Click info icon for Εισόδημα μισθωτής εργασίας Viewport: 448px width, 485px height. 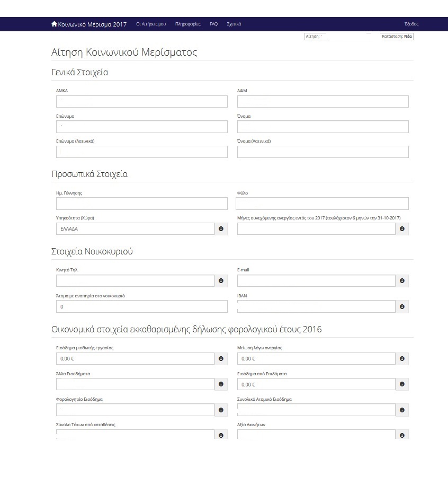(x=221, y=359)
